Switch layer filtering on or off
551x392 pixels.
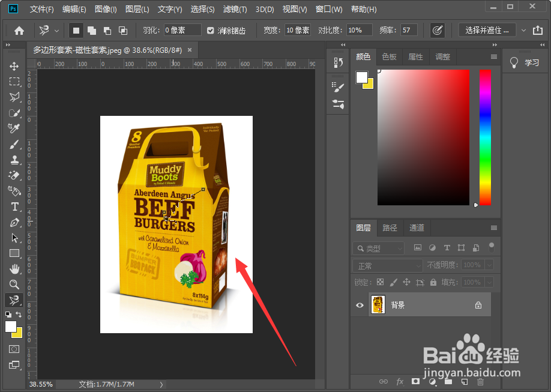[x=492, y=247]
